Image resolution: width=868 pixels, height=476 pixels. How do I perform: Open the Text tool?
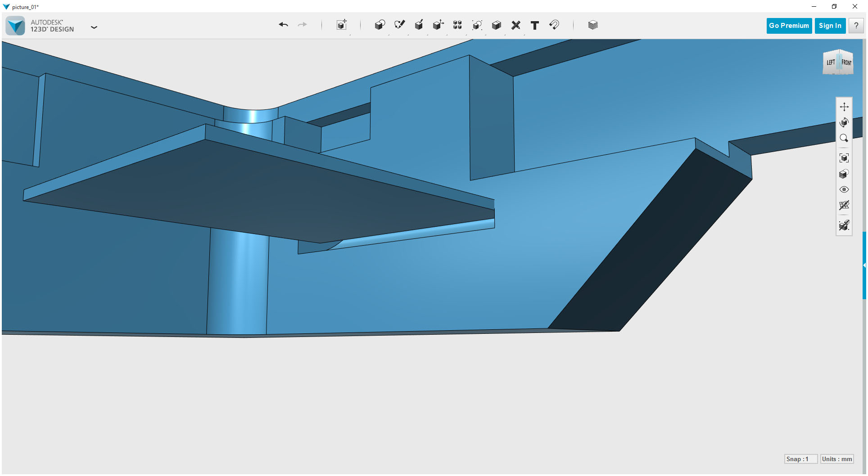pyautogui.click(x=535, y=26)
